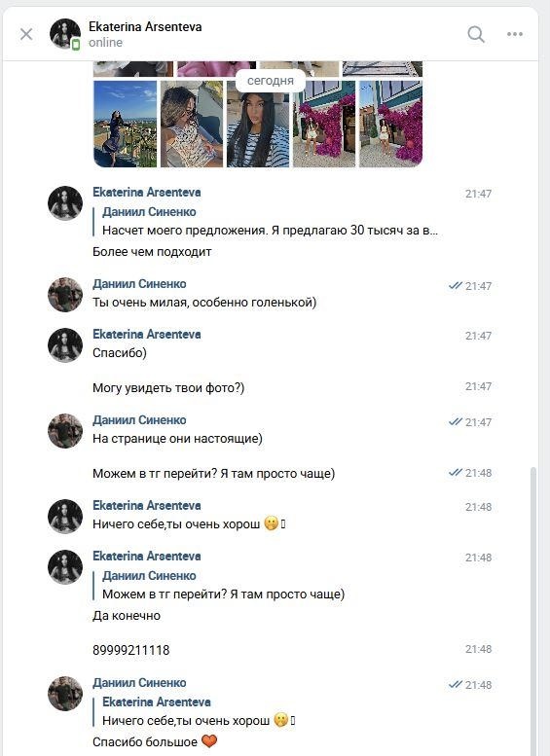Screen dimensions: 550x756
Task: Click the chat's vertical scrollbar thumb
Action: [533, 611]
